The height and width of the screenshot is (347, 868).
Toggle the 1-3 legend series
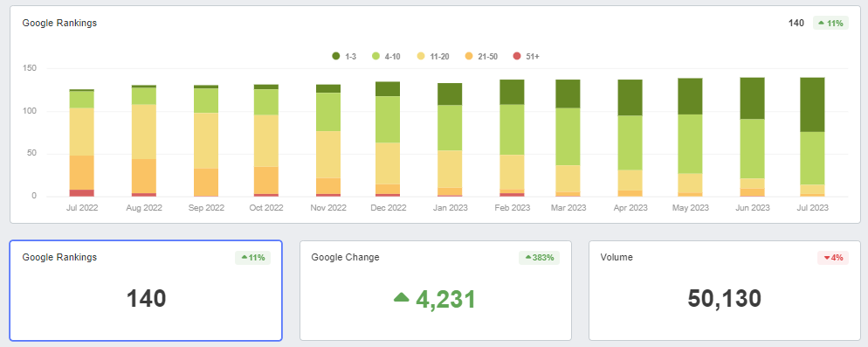344,56
